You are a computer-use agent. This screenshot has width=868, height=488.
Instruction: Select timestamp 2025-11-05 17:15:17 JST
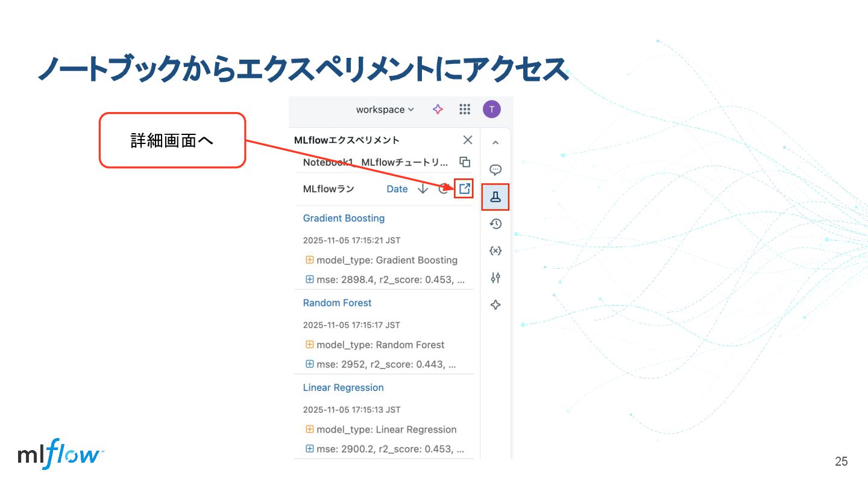click(x=351, y=325)
